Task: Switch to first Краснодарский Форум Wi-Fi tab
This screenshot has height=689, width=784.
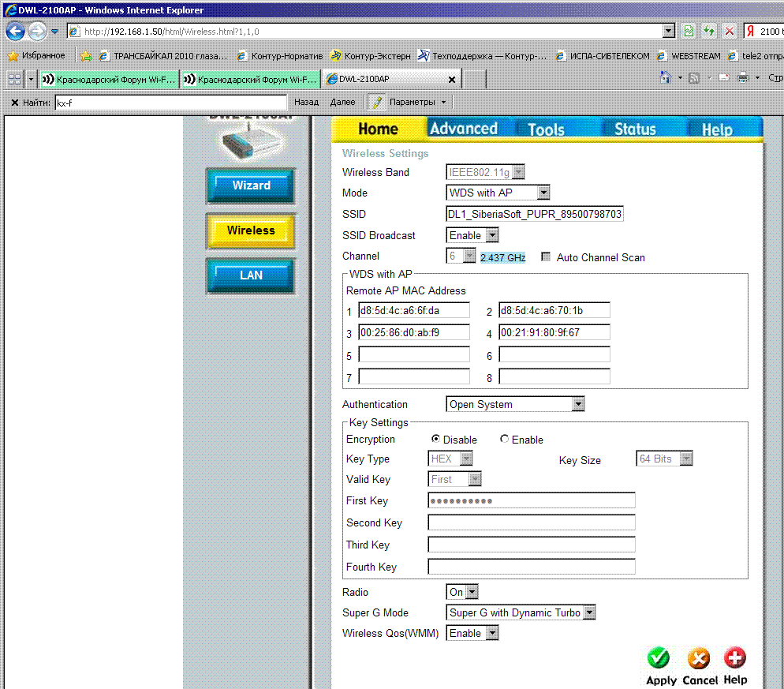Action: point(110,80)
